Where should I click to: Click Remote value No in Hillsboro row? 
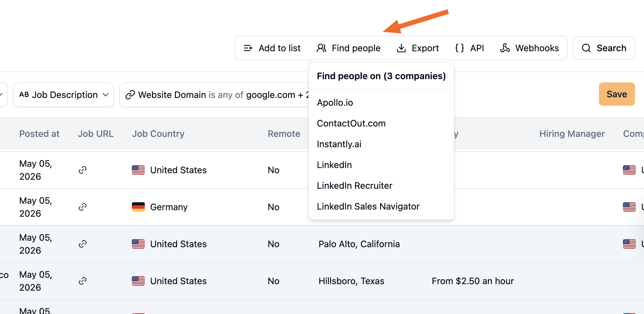pos(273,281)
